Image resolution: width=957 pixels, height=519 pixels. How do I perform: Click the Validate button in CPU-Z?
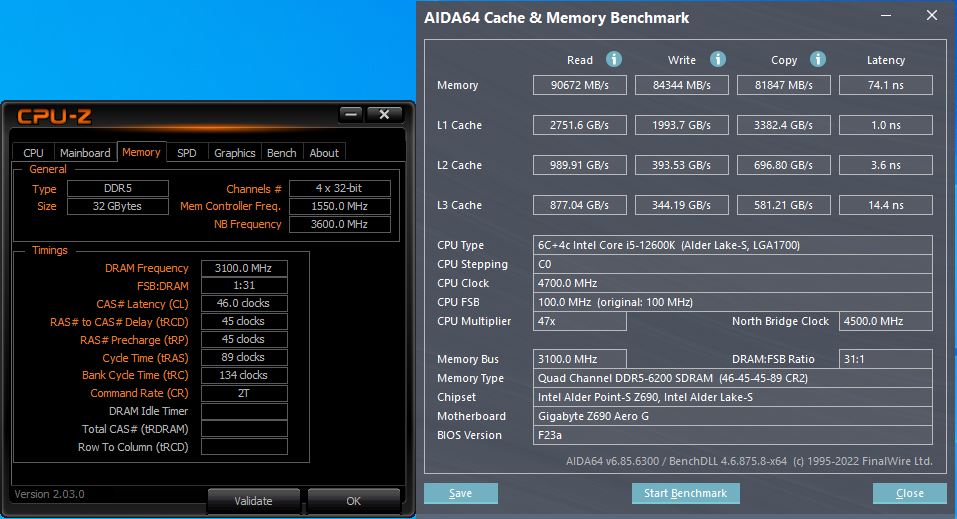[253, 501]
